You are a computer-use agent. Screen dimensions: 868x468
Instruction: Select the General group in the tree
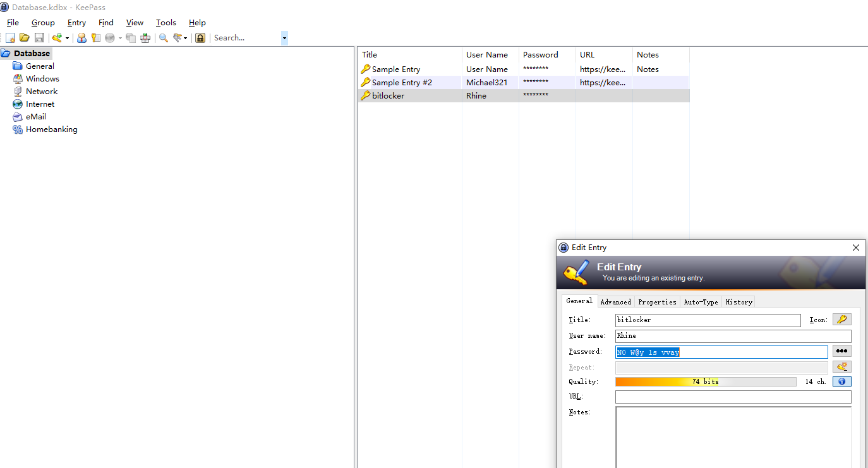click(x=34, y=66)
